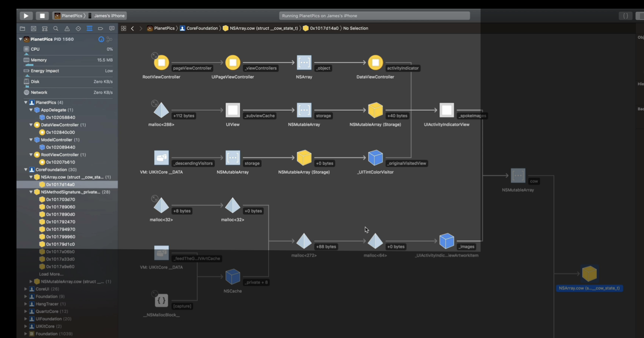The image size is (644, 338).
Task: Select the NSArray.cow highlighted node
Action: (x=589, y=274)
